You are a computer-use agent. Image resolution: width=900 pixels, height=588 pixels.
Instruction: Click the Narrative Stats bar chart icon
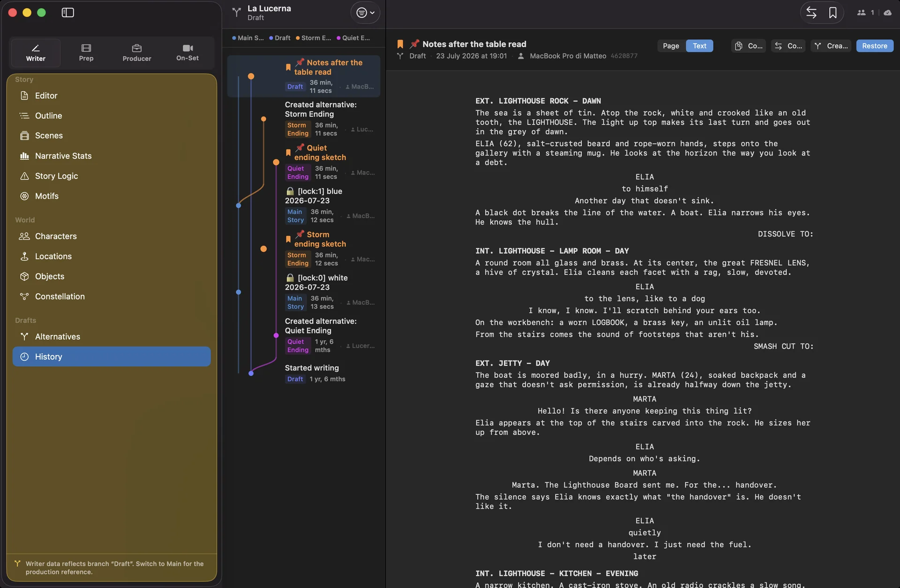coord(24,156)
